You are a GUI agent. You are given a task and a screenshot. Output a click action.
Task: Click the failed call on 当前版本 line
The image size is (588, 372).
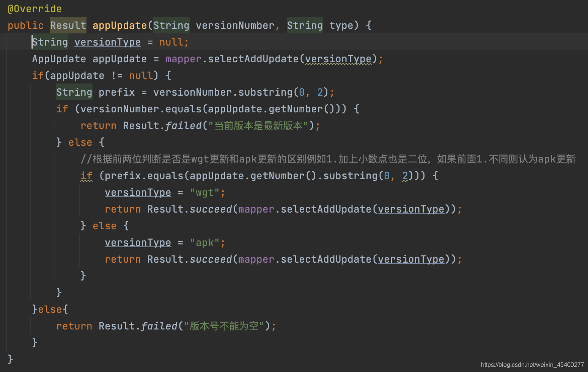183,126
